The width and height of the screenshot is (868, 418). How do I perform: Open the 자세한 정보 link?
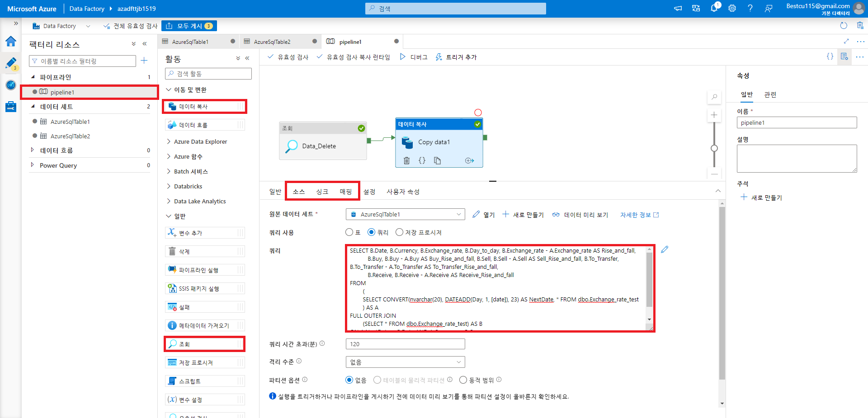pyautogui.click(x=639, y=215)
